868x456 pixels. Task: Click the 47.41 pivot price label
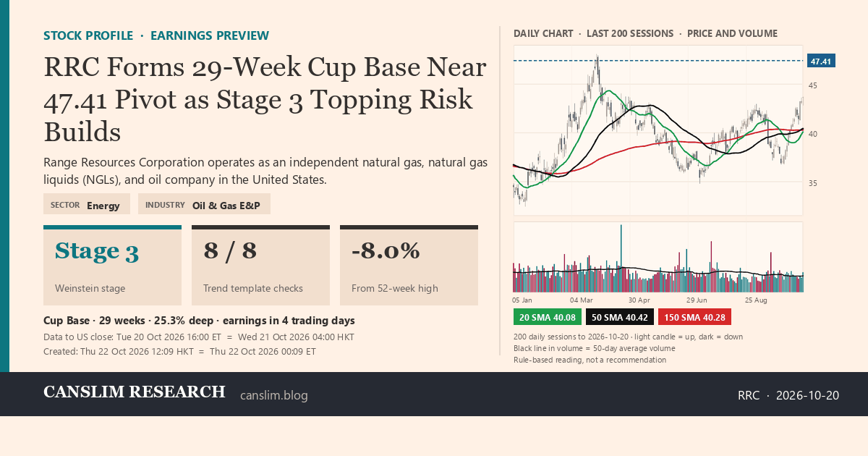[x=821, y=61]
